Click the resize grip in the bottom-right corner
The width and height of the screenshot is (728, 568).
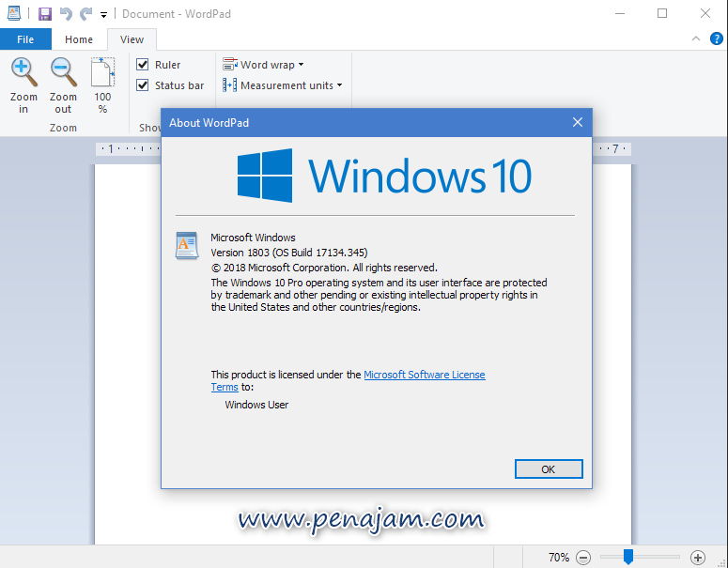point(722,562)
